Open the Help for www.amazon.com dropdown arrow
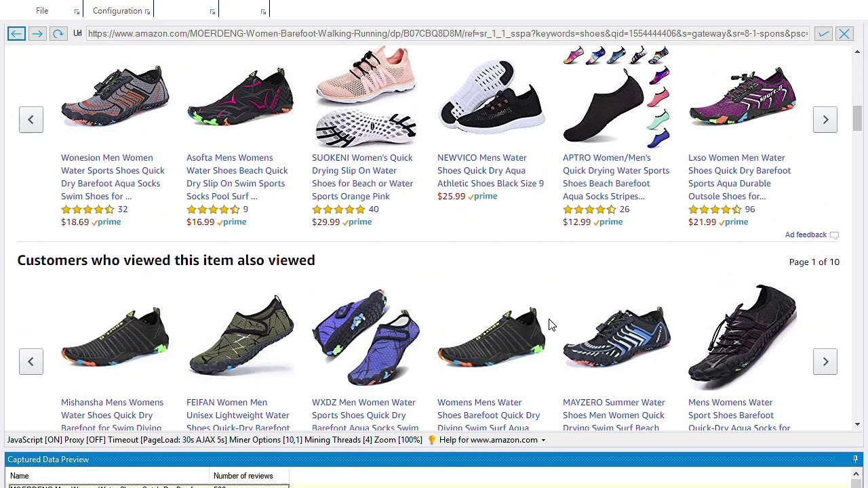 coord(543,441)
